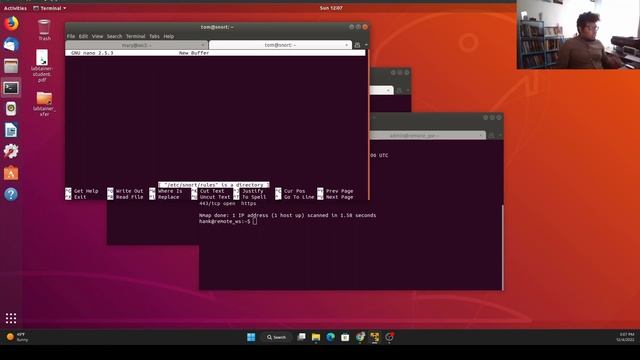Image resolution: width=640 pixels, height=360 pixels.
Task: Open the Terminal app menu in top bar
Action: 49,8
